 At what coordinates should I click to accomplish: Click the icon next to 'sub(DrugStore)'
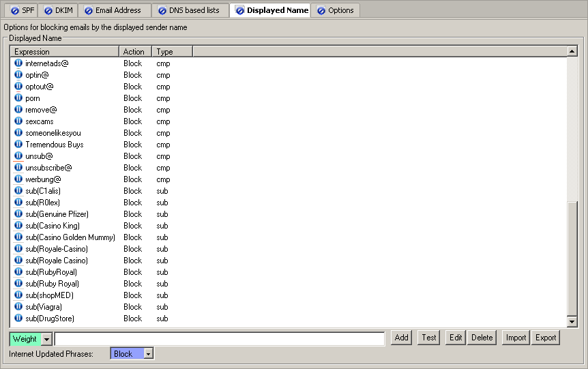click(x=18, y=319)
